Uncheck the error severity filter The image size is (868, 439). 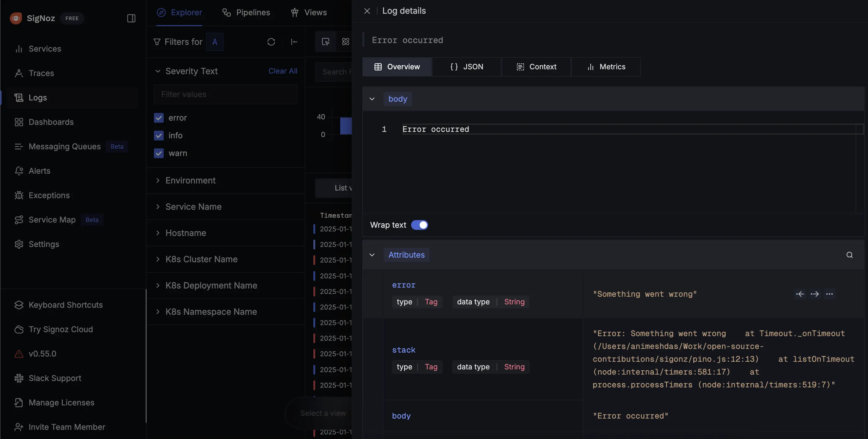(x=159, y=117)
